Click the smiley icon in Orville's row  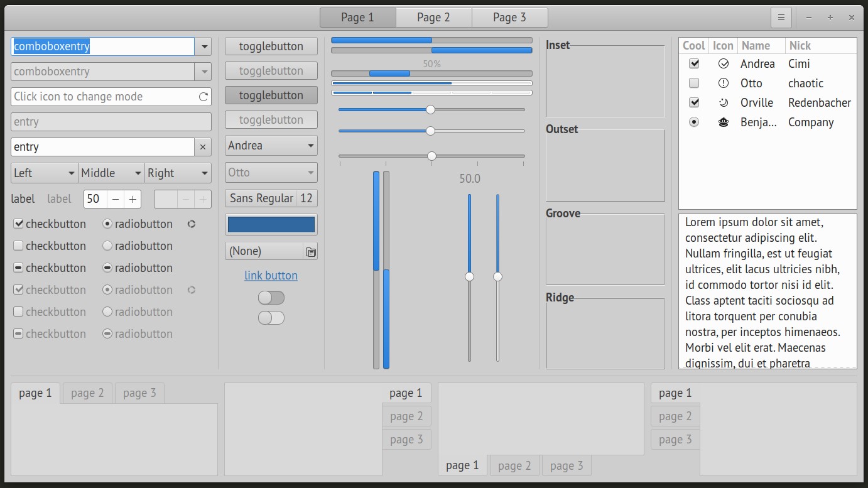click(723, 102)
